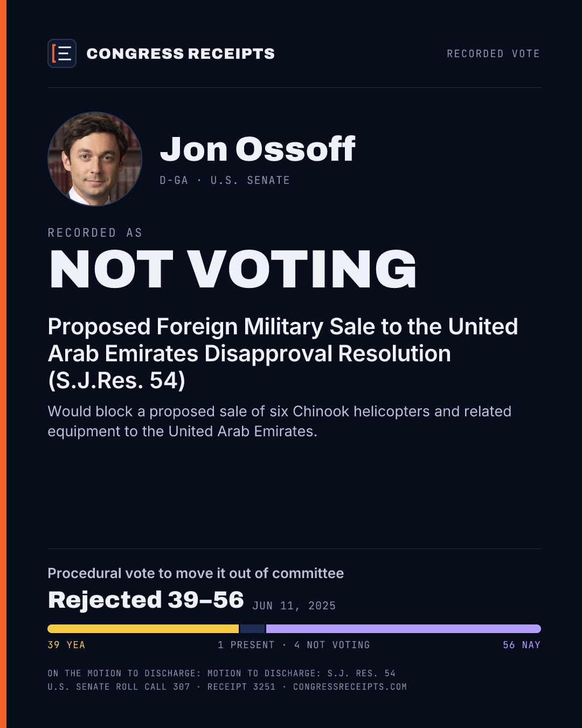The width and height of the screenshot is (582, 728).
Task: Select the 39 YEA label
Action: pyautogui.click(x=67, y=645)
